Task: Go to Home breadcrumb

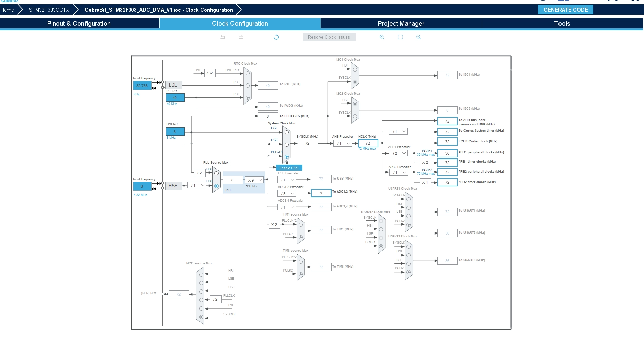Action: click(7, 10)
